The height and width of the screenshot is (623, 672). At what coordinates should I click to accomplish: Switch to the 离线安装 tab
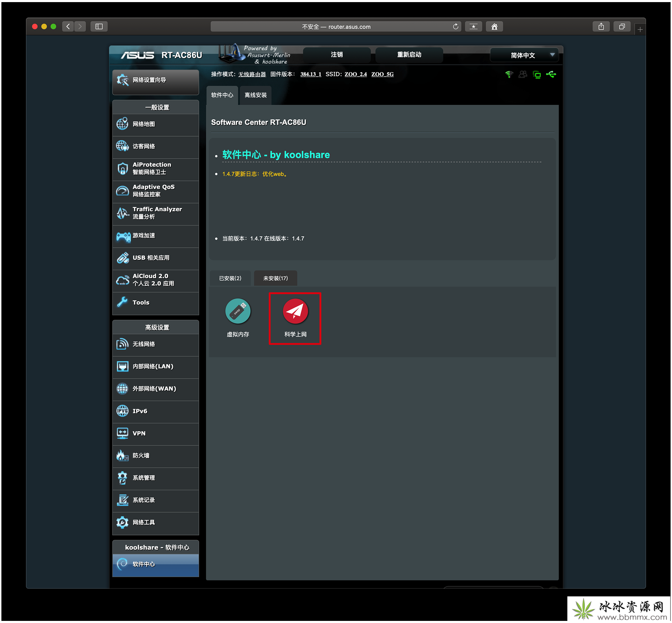(x=256, y=95)
